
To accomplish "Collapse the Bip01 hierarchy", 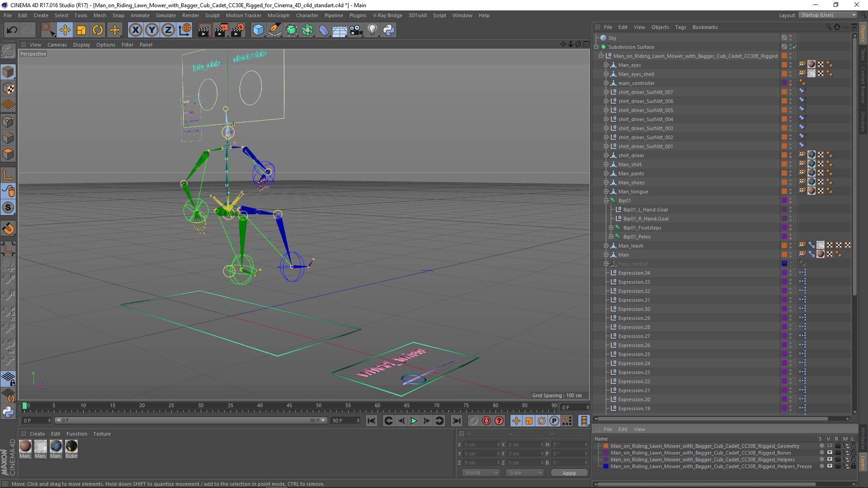I will (x=606, y=201).
